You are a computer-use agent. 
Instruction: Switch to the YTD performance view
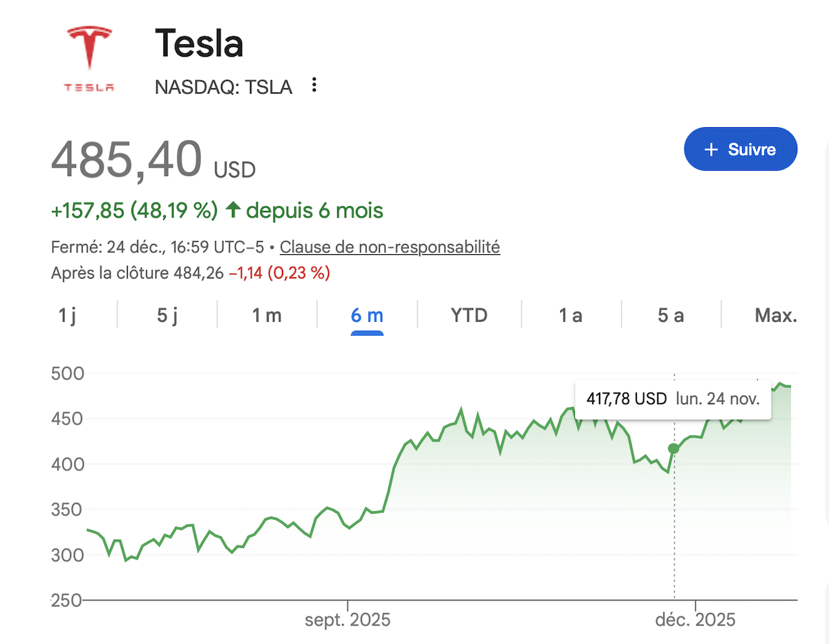pyautogui.click(x=469, y=315)
